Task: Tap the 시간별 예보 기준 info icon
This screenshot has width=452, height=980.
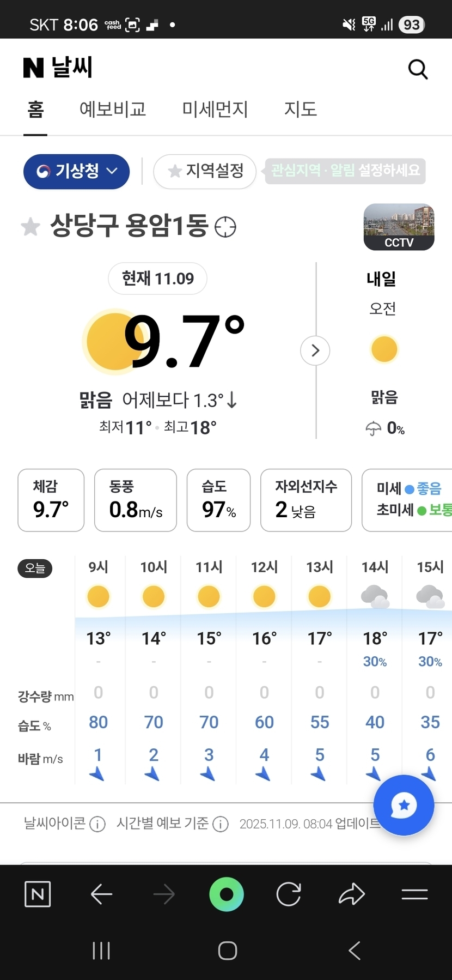Action: coord(221,824)
